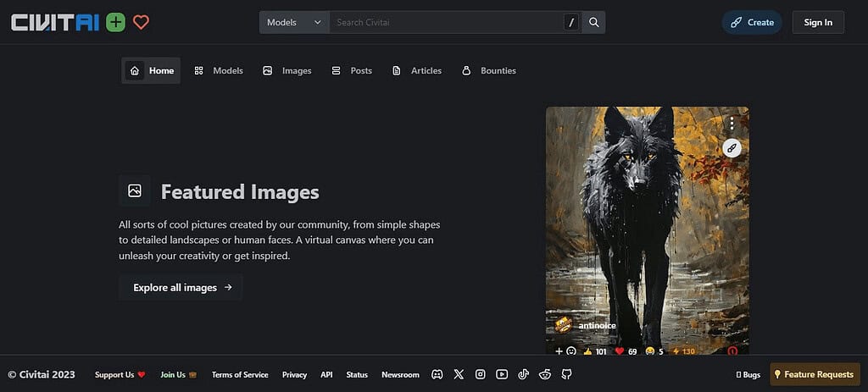Open the Articles tab

click(x=417, y=71)
